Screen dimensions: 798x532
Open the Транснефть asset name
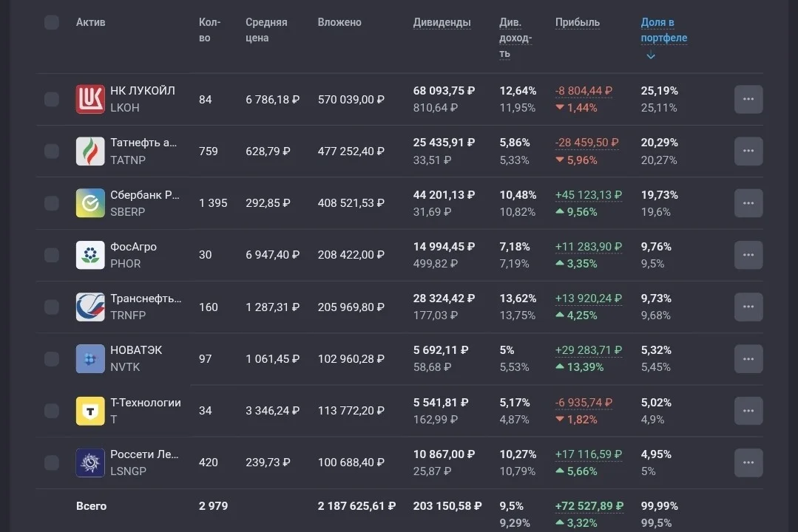[146, 299]
